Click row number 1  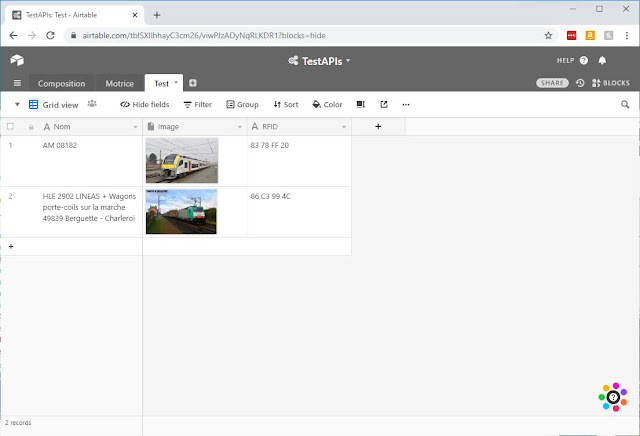tap(11, 145)
